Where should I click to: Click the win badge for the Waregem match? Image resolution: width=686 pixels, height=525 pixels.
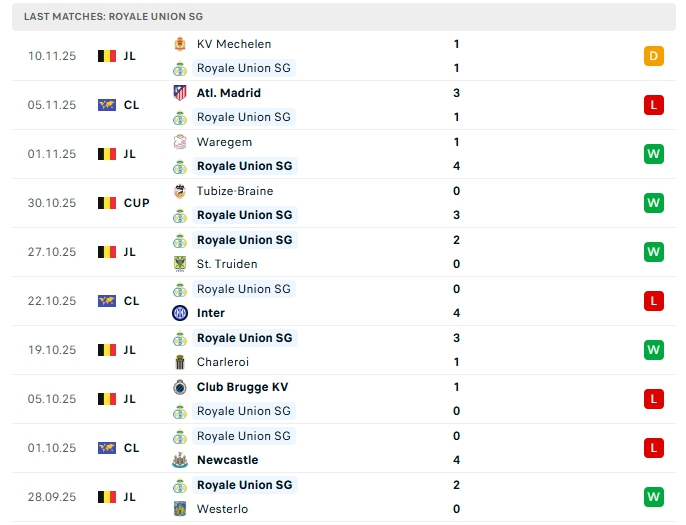[653, 154]
